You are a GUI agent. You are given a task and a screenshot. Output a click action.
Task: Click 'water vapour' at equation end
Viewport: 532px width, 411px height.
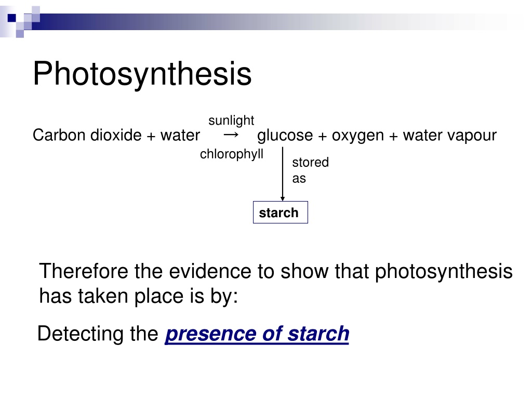pos(449,135)
